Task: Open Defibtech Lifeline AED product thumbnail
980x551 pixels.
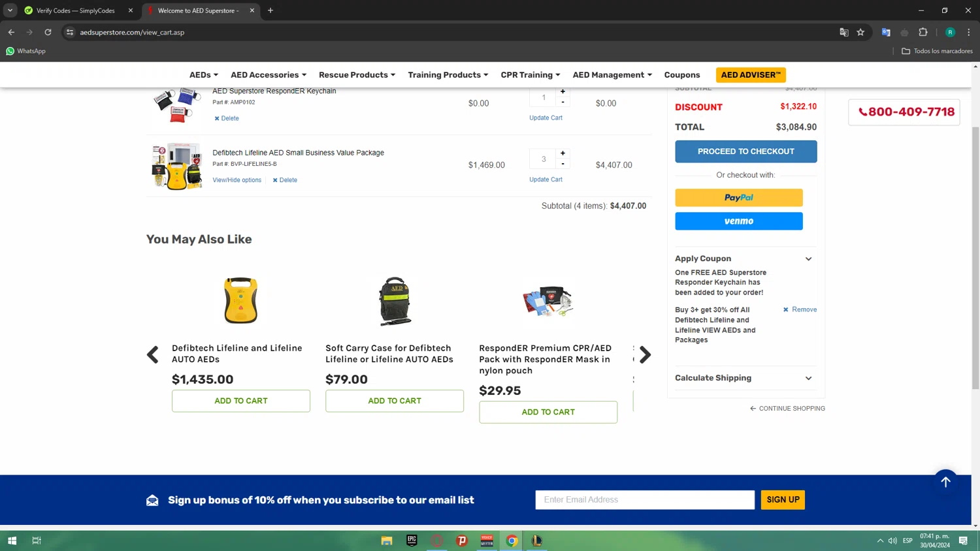Action: click(x=241, y=300)
